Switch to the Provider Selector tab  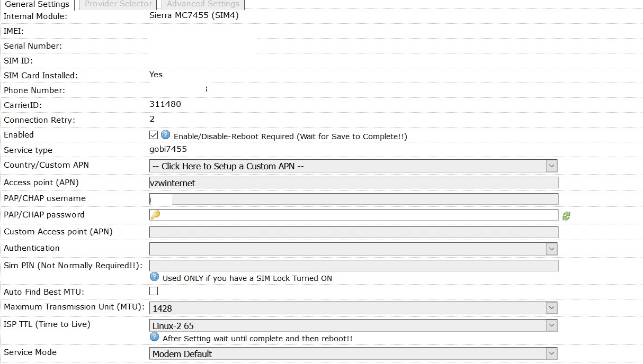tap(118, 4)
